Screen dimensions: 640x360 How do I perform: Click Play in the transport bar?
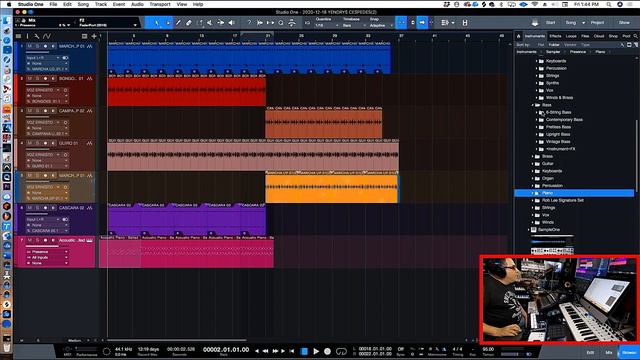316,351
